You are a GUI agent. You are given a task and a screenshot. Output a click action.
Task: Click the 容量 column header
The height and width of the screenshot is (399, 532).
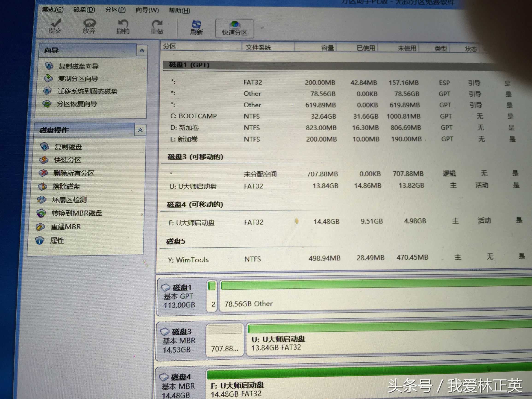327,48
